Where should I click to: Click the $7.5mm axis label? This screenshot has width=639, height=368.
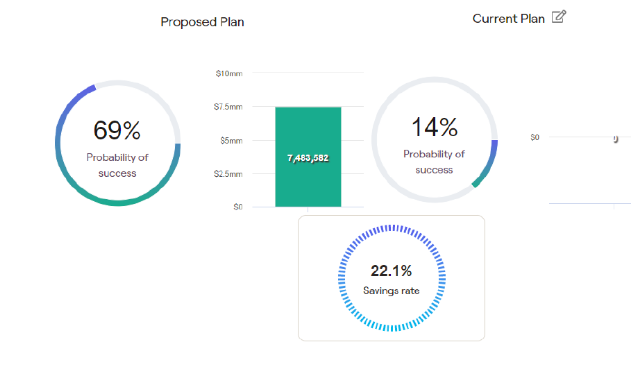point(228,107)
